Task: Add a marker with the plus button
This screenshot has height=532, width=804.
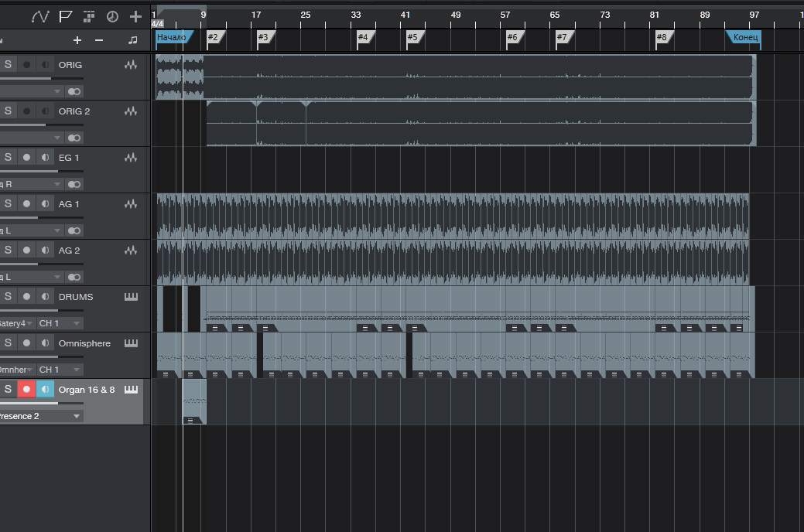Action: (77, 40)
